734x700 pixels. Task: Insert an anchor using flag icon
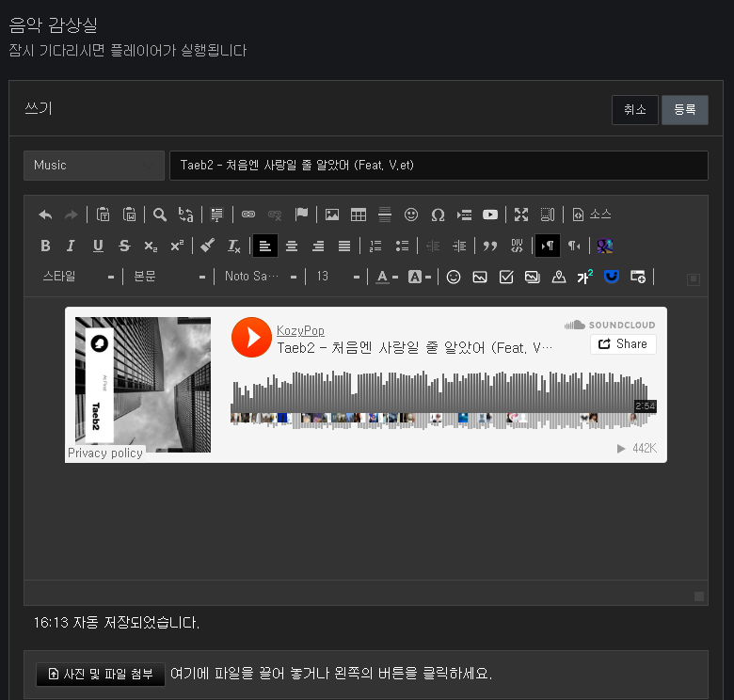(x=301, y=215)
